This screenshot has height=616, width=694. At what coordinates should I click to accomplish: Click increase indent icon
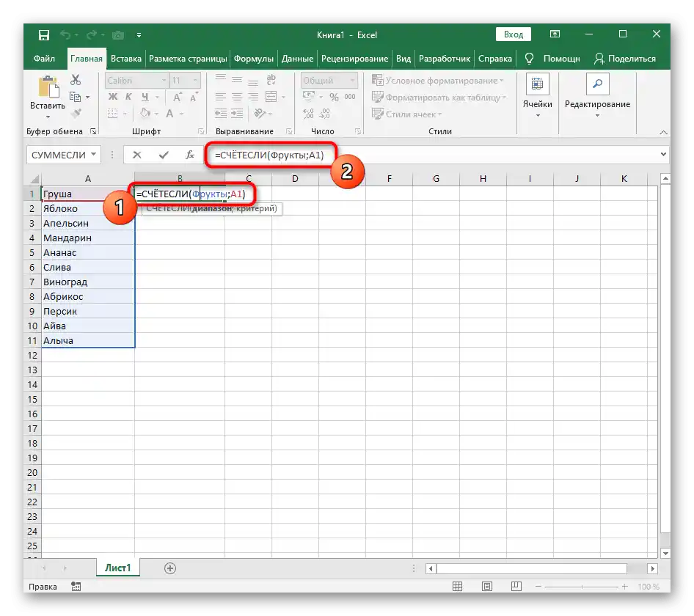point(237,114)
